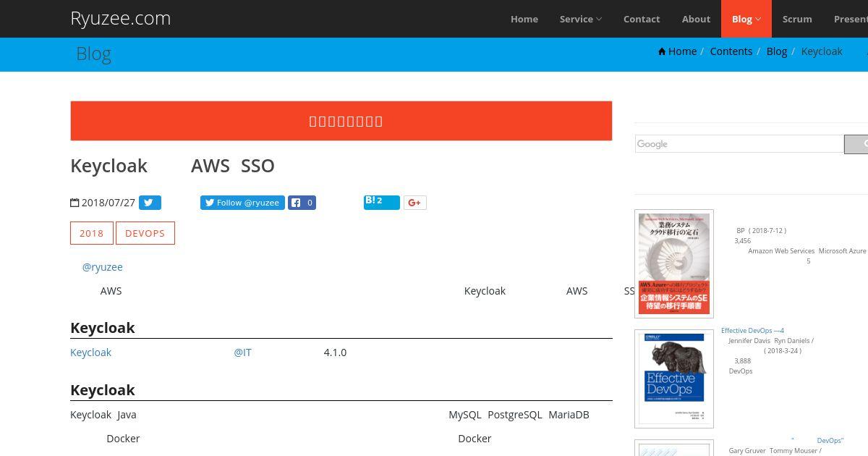Open the Effective DevOps title link
The height and width of the screenshot is (456, 868).
click(752, 331)
